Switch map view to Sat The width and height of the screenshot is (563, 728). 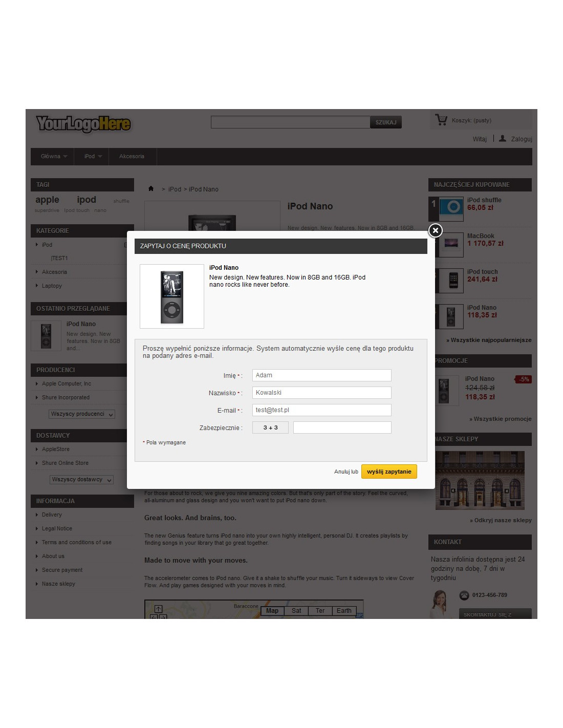pyautogui.click(x=296, y=611)
